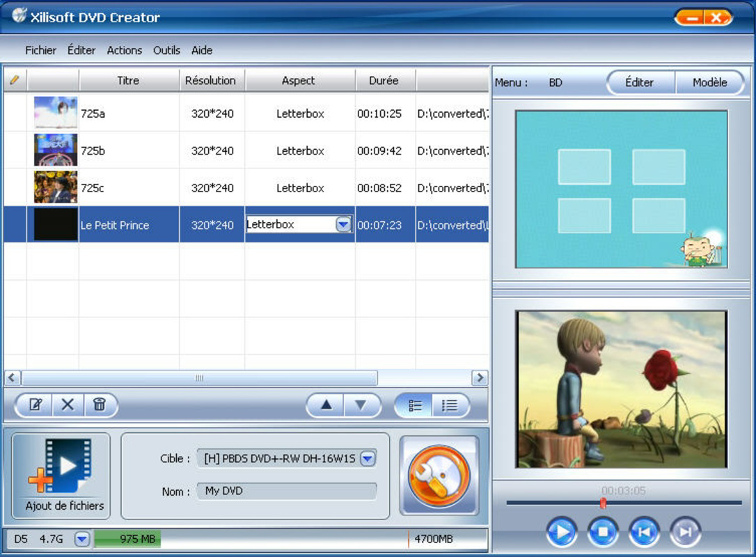Click Letterbox aspect in 725a row

tap(300, 113)
